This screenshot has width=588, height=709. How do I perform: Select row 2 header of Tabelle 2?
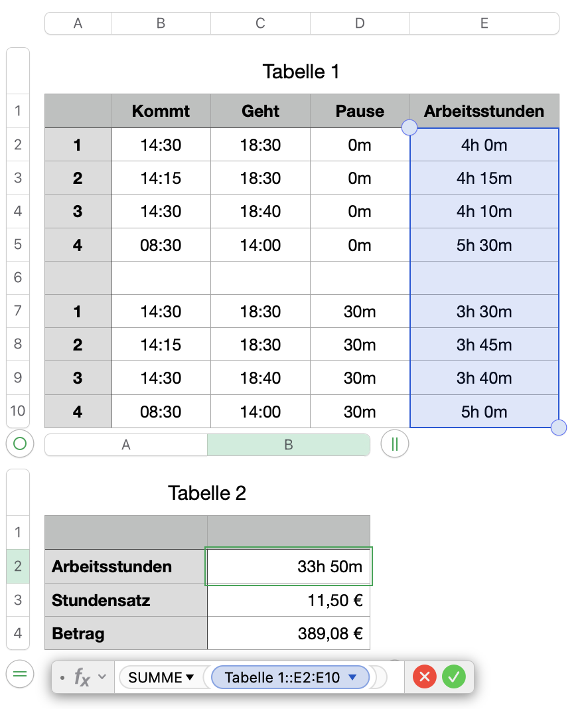18,566
